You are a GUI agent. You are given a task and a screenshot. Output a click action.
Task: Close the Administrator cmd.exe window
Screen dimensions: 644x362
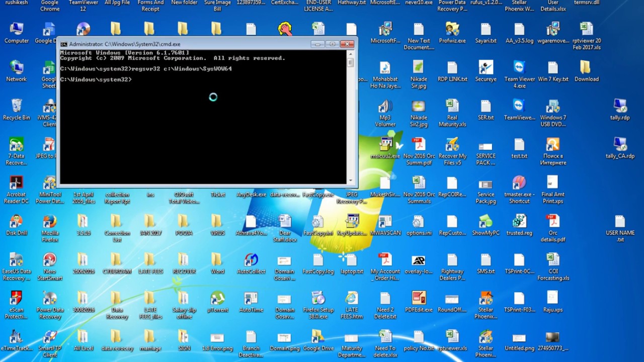point(347,44)
